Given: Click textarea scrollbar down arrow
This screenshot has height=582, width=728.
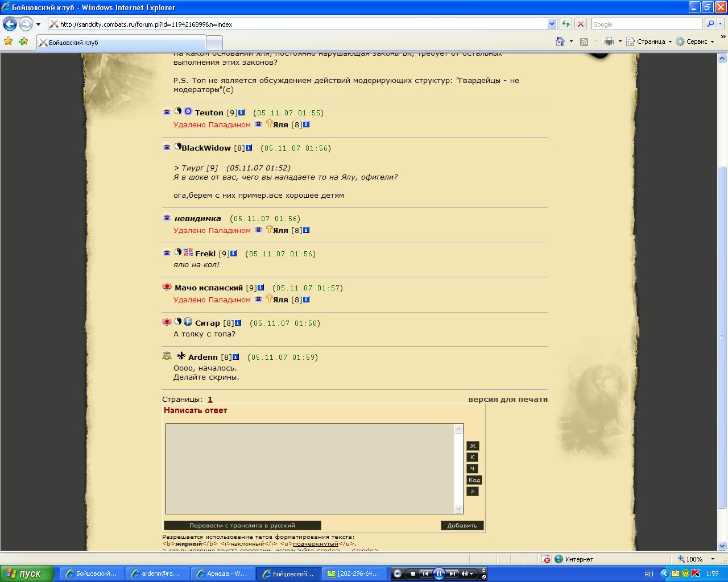Looking at the screenshot, I should point(459,509).
